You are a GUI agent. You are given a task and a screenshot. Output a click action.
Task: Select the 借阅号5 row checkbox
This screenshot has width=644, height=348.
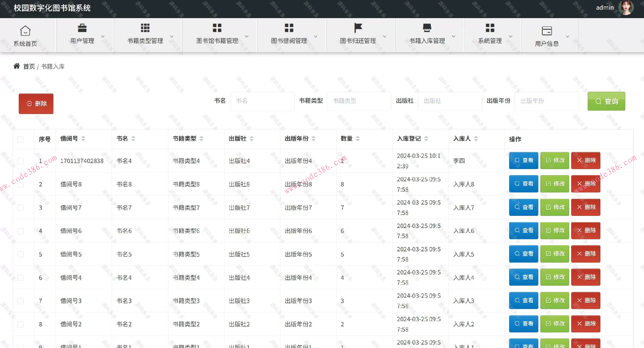20,254
